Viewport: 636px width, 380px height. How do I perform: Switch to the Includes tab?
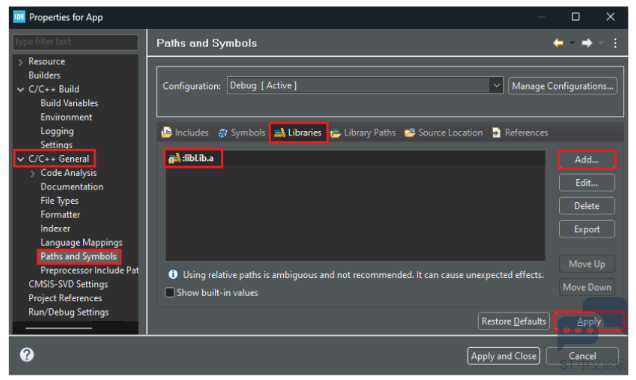[185, 133]
